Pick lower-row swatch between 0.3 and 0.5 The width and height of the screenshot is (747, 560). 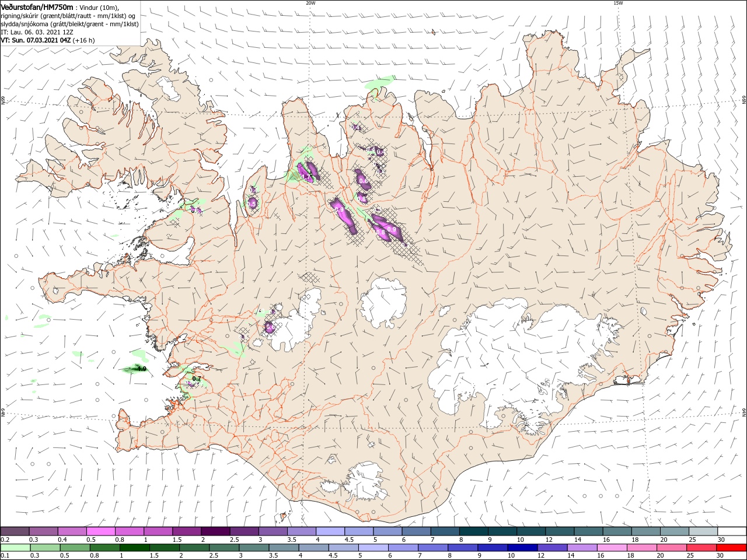(46, 548)
